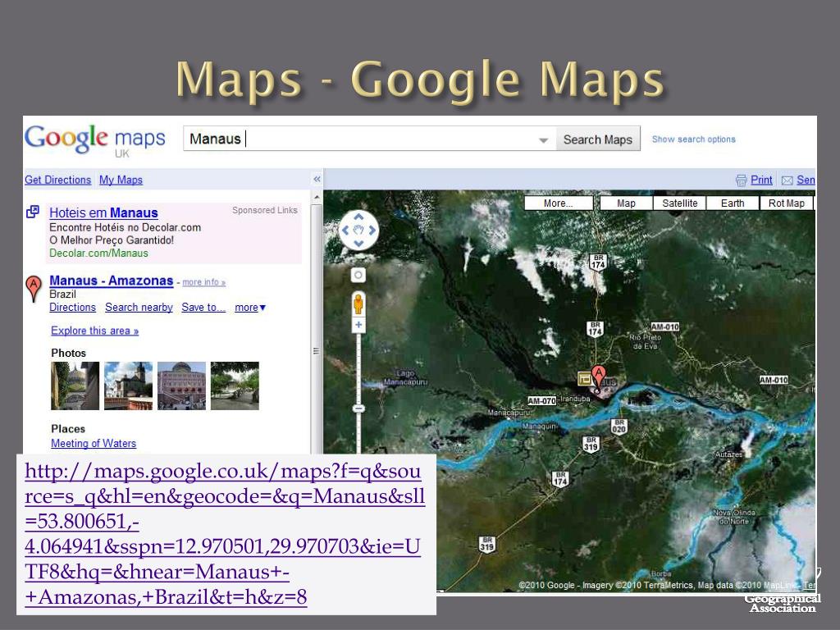Viewport: 840px width, 630px height.
Task: Open Get Directions link
Action: click(58, 180)
